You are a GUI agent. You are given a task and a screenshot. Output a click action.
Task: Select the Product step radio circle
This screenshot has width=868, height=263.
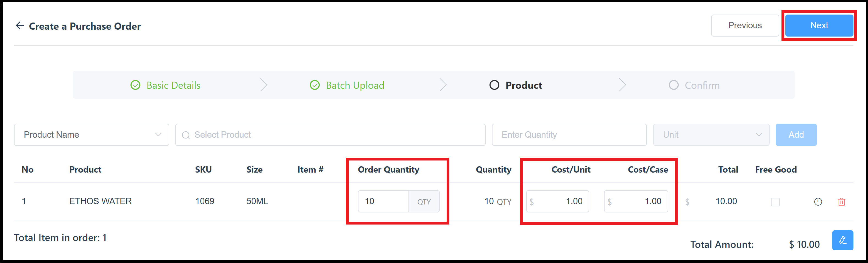coord(494,85)
